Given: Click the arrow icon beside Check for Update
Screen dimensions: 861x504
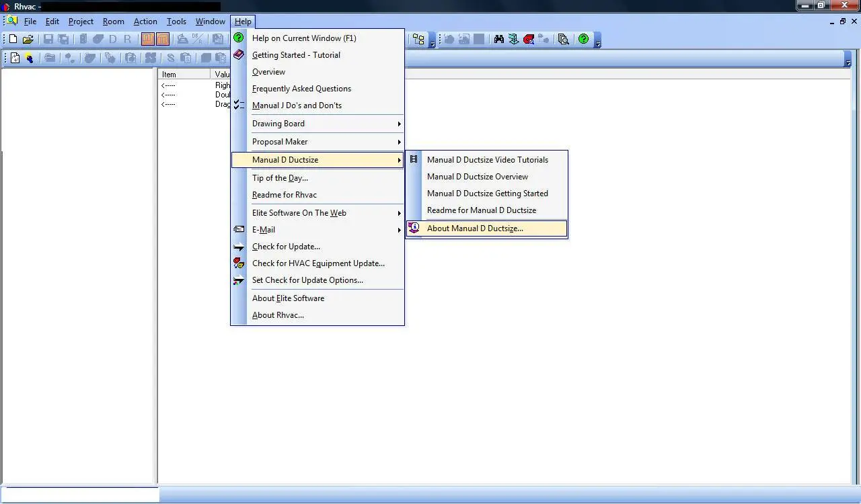Looking at the screenshot, I should [x=239, y=247].
